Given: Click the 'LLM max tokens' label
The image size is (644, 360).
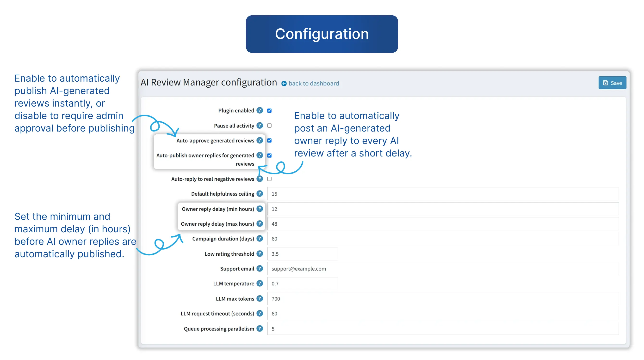Looking at the screenshot, I should [235, 299].
